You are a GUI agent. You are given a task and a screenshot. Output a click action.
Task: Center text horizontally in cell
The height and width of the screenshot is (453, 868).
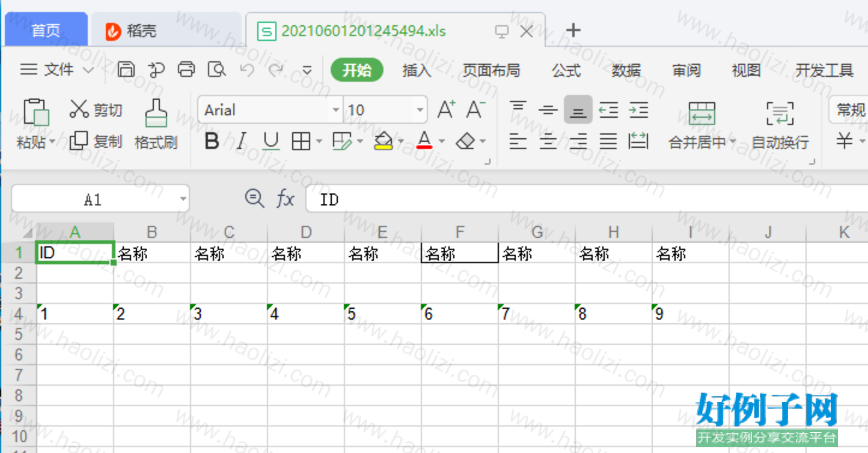click(x=548, y=142)
